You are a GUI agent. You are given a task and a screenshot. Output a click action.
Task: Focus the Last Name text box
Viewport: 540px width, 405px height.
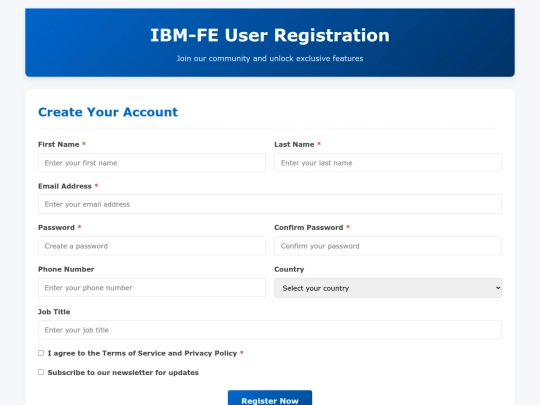(388, 163)
